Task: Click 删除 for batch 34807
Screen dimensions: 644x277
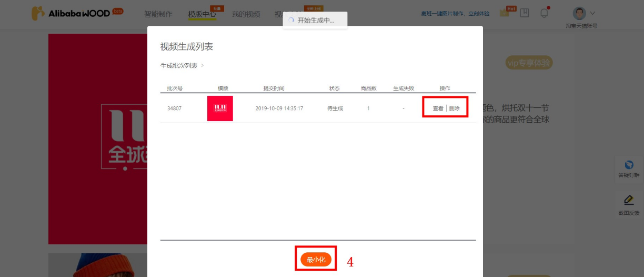Action: (x=454, y=108)
